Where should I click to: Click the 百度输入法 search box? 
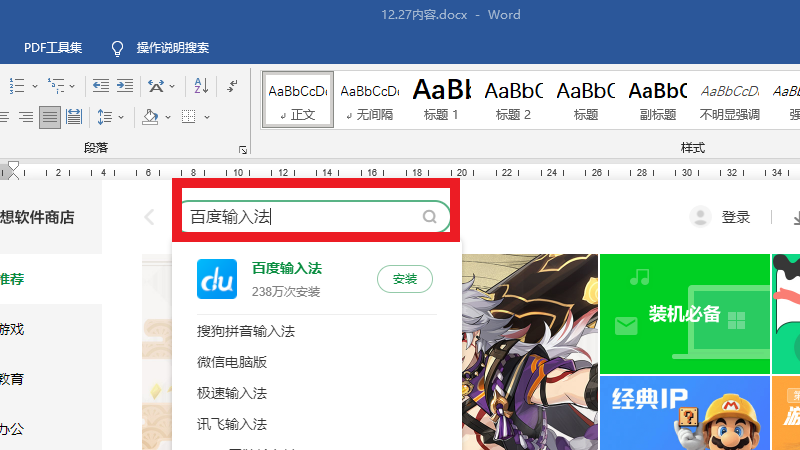[x=316, y=217]
